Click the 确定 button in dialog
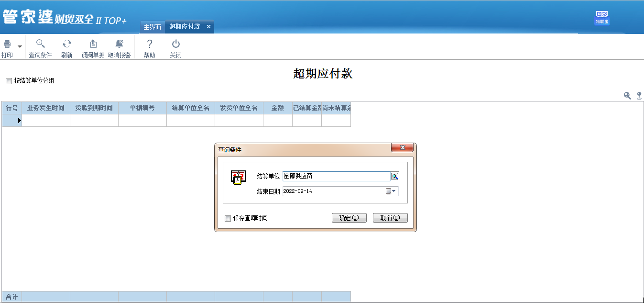This screenshot has width=644, height=303. (349, 218)
